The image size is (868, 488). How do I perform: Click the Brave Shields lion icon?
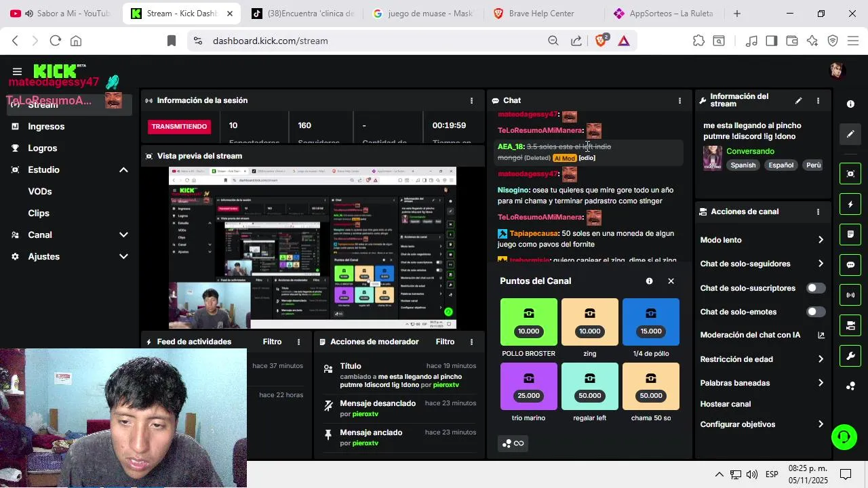click(601, 41)
